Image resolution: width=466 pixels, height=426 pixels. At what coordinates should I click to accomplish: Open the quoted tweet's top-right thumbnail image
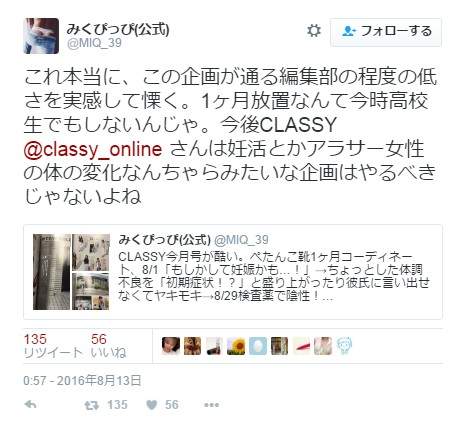(91, 252)
